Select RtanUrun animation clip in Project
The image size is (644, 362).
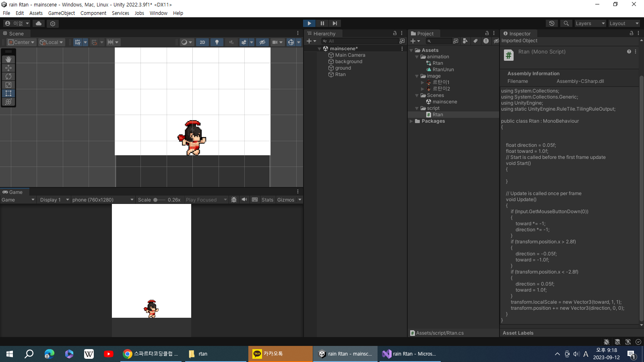443,70
